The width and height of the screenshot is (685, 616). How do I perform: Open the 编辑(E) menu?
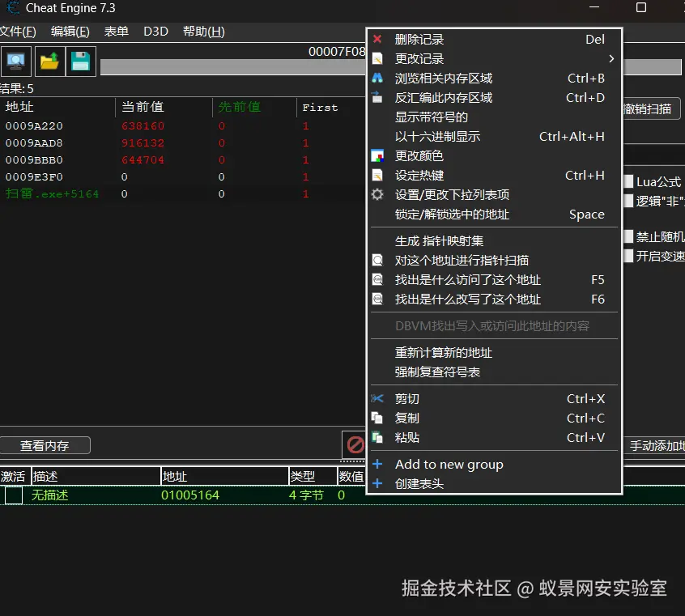coord(70,32)
